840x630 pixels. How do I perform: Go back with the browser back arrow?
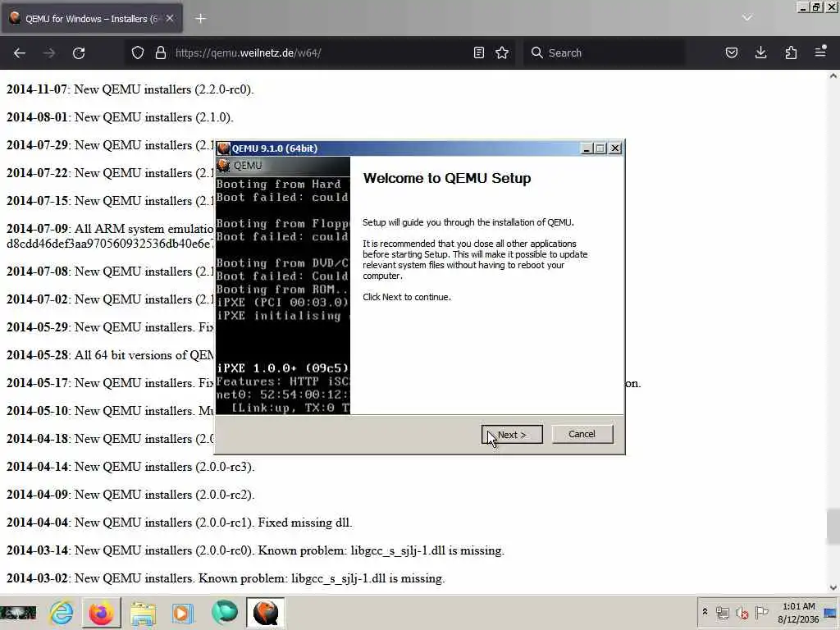pyautogui.click(x=20, y=53)
